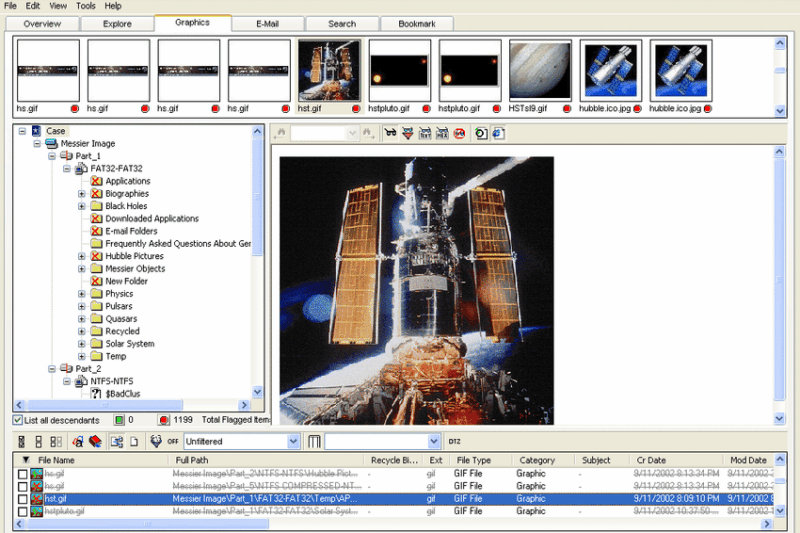
Task: Toggle List all descendants checkbox
Action: tap(18, 420)
